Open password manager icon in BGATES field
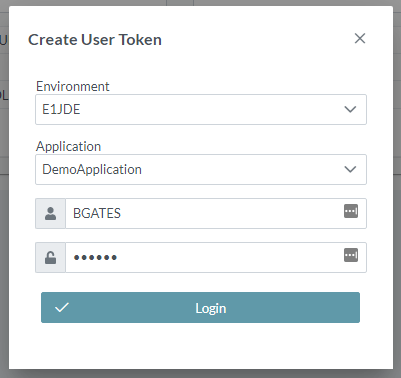Viewport: 401px width, 378px height. 351,211
